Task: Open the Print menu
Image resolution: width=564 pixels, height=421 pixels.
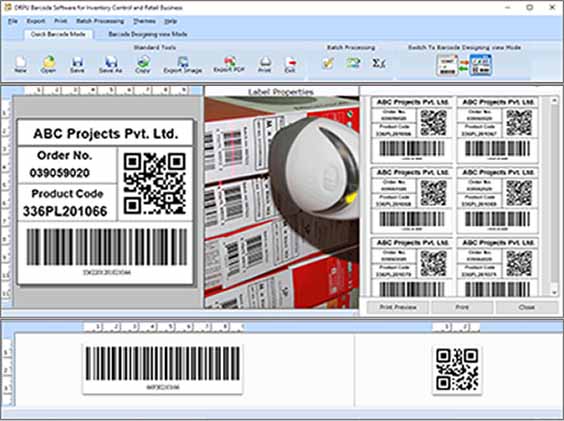Action: pyautogui.click(x=60, y=21)
